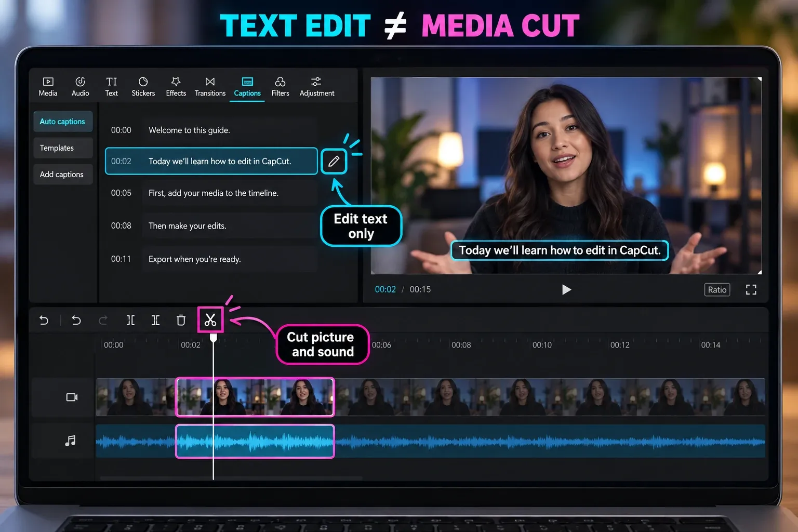
Task: Click the pencil edit caption icon
Action: tap(334, 161)
